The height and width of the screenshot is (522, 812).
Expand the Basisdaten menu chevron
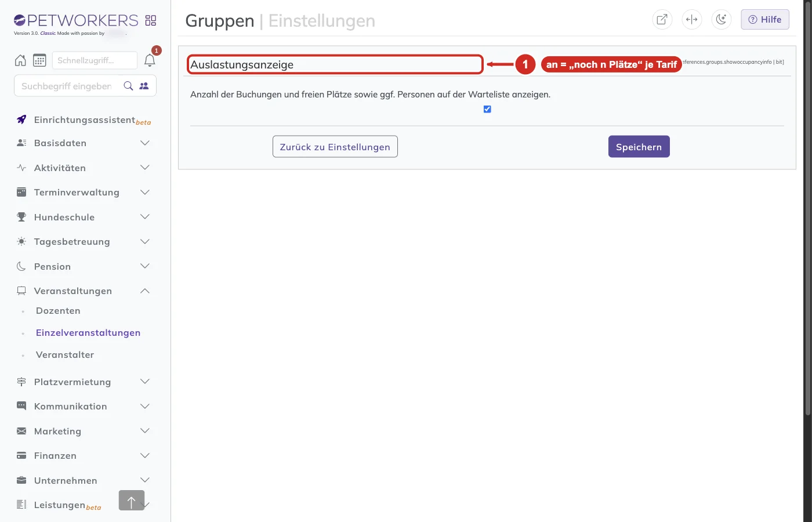145,143
